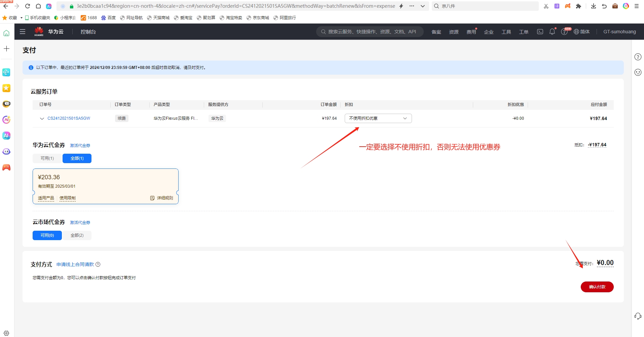Click the 确认付款 confirm payment button
The width and height of the screenshot is (644, 337).
[x=597, y=287]
